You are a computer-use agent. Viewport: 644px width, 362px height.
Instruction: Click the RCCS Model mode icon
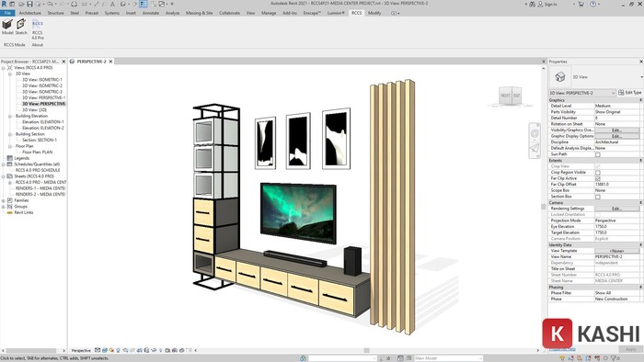(7, 25)
